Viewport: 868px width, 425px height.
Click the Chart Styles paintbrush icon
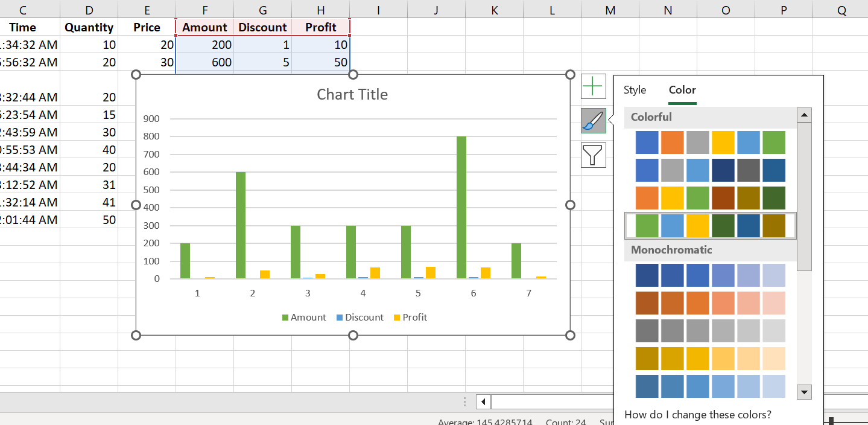coord(594,121)
